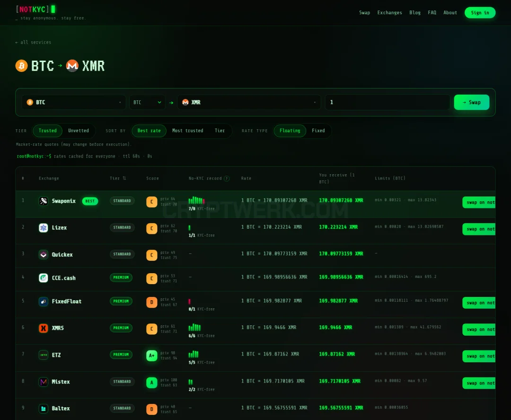Click the Baltex D score badge
The image size is (511, 420).
coord(151,409)
